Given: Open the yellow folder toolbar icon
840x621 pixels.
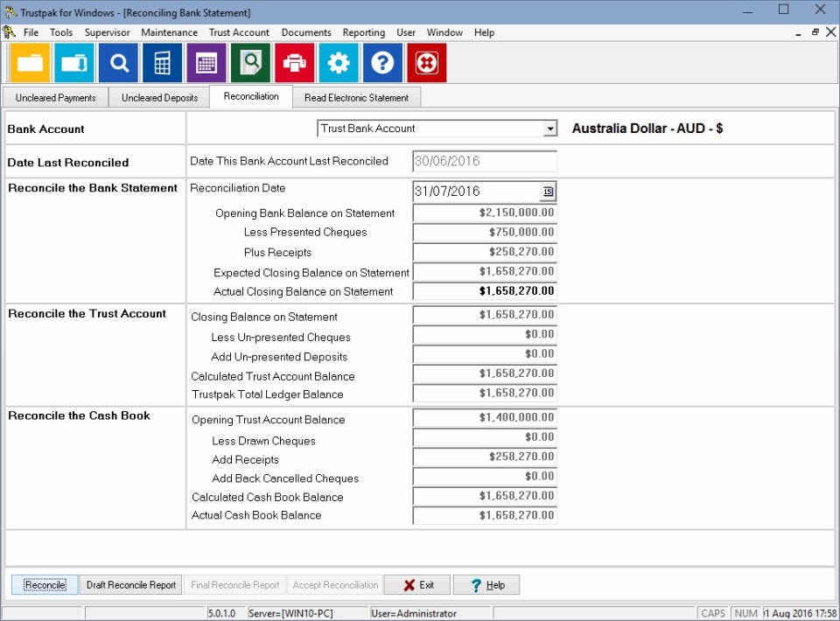Looking at the screenshot, I should pos(30,63).
